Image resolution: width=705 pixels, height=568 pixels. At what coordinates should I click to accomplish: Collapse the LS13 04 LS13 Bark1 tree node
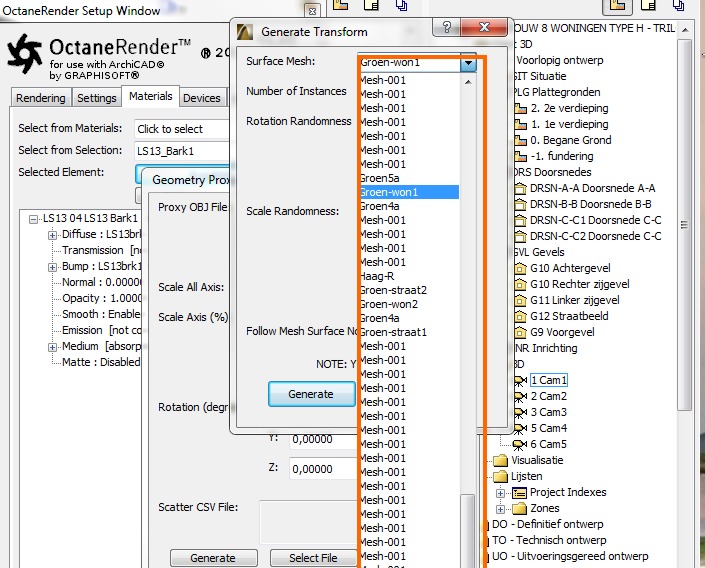click(33, 219)
